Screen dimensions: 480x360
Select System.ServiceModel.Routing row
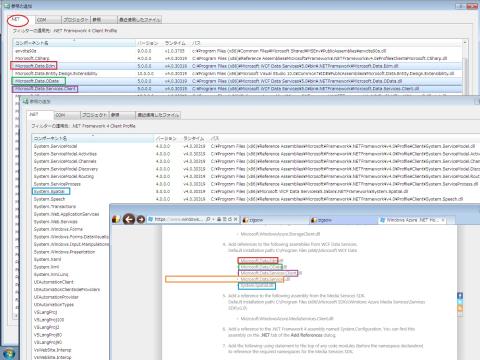click(256, 176)
